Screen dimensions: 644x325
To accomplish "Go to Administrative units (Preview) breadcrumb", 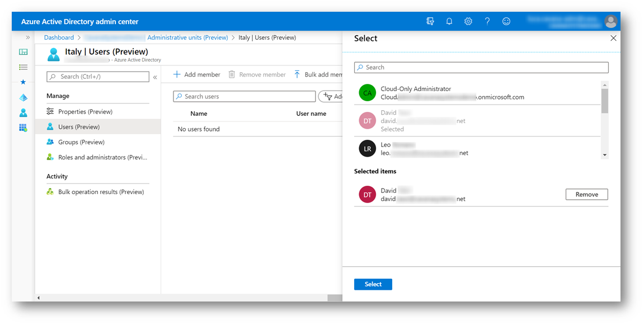I will (187, 37).
